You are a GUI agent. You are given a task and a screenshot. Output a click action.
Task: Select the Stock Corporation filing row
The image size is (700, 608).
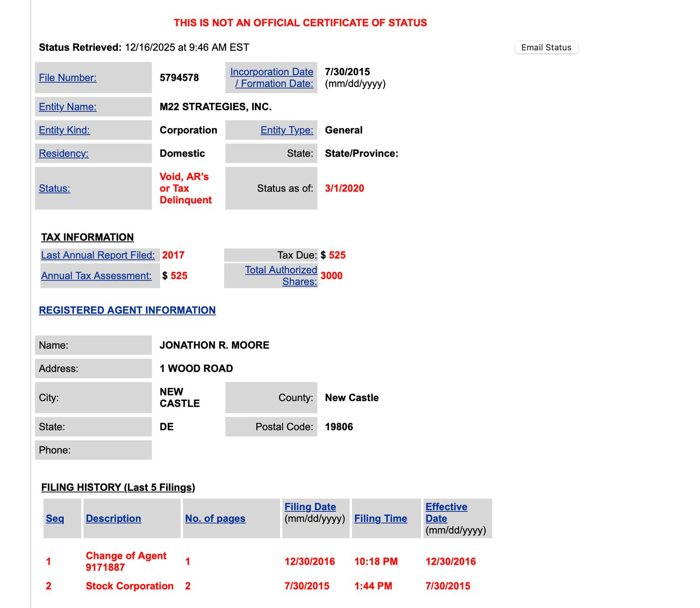(x=129, y=586)
